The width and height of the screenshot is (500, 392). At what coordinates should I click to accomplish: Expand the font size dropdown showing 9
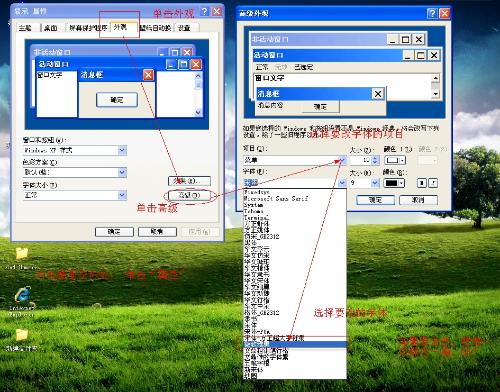point(375,183)
